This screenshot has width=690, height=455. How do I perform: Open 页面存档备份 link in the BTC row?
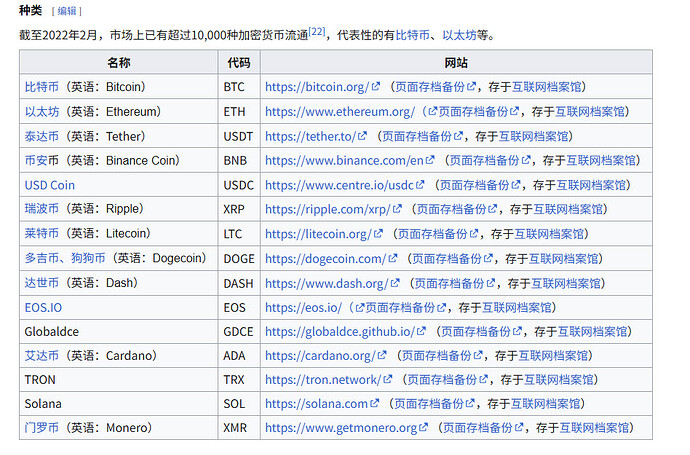click(435, 87)
